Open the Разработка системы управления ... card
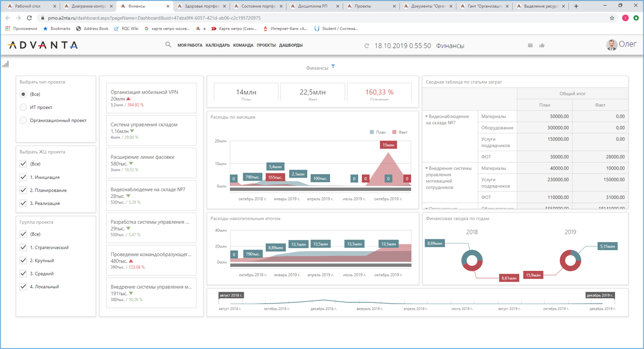Image resolution: width=644 pixels, height=349 pixels. (151, 228)
